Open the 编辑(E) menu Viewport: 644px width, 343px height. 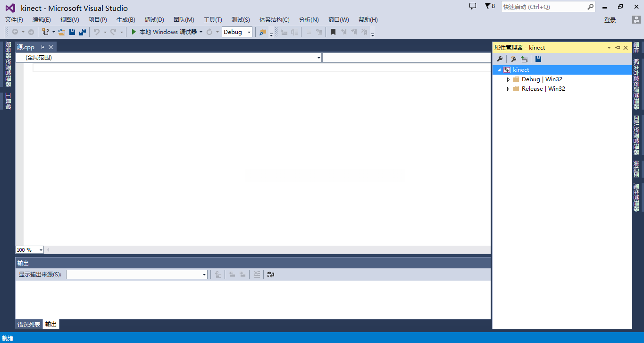[x=42, y=20]
